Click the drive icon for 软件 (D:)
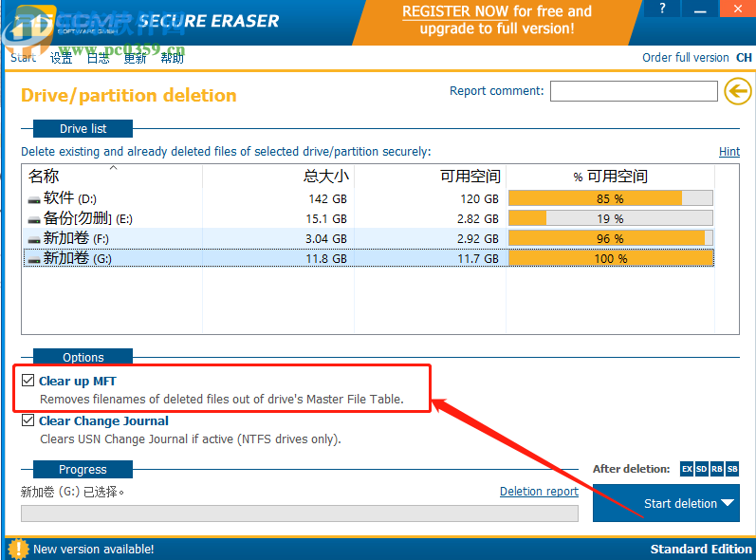Viewport: 756px width, 560px height. pos(34,199)
